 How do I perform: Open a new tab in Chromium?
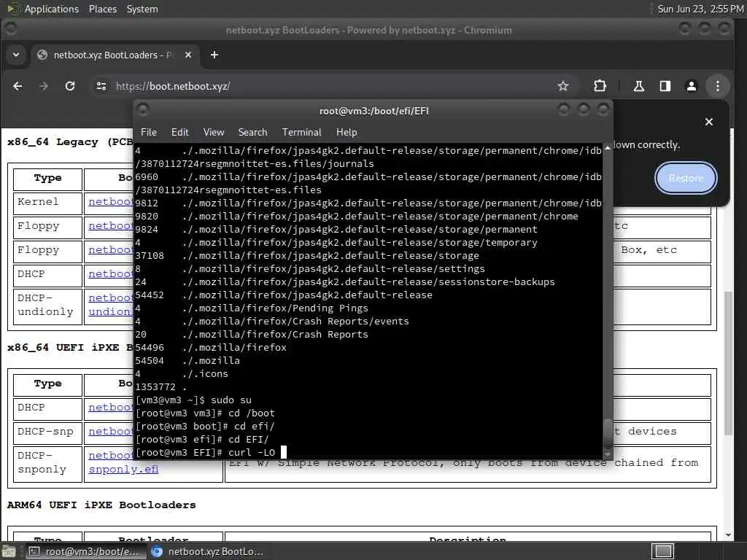214,55
